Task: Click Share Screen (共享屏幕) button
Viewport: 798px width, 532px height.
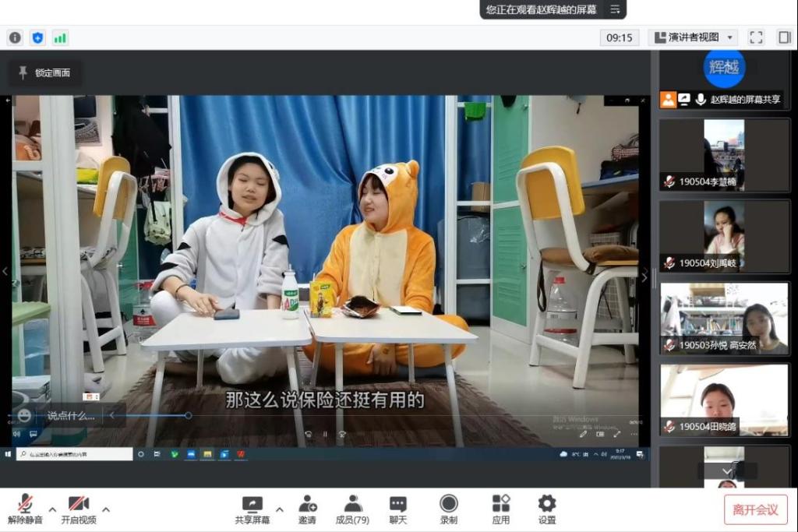Action: pyautogui.click(x=252, y=509)
